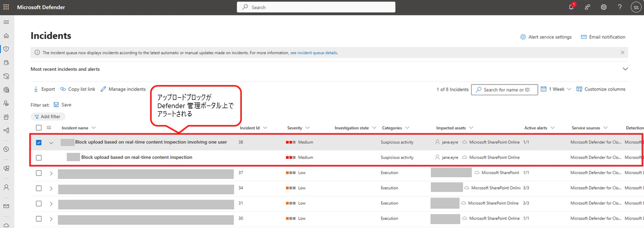Open notifications bell icon
Screen dimensions: 644x228
tap(572, 7)
